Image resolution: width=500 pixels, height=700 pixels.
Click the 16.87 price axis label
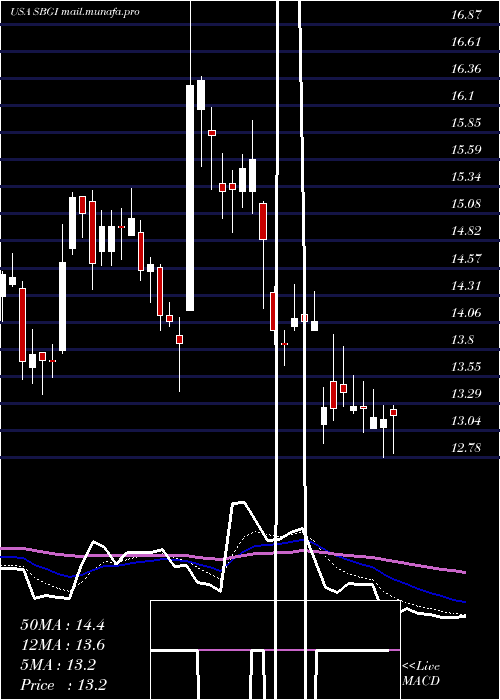tap(466, 15)
